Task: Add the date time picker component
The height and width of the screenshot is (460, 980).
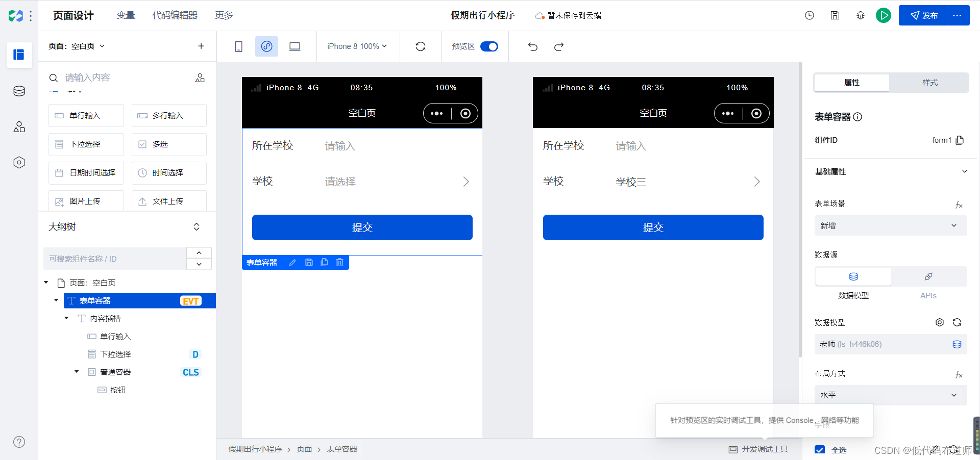Action: click(86, 173)
